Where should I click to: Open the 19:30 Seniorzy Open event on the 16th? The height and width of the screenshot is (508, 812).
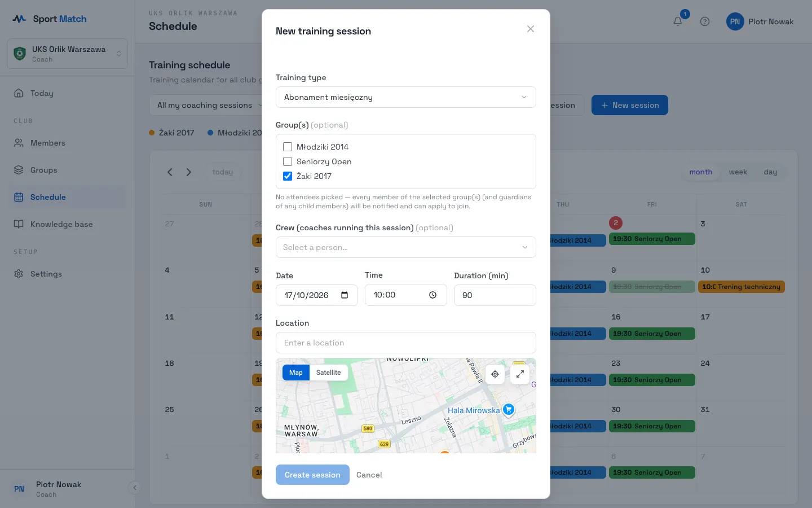pos(652,334)
